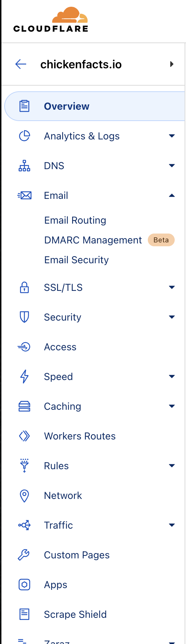The width and height of the screenshot is (186, 644).
Task: Open the Caching section
Action: pyautogui.click(x=63, y=407)
